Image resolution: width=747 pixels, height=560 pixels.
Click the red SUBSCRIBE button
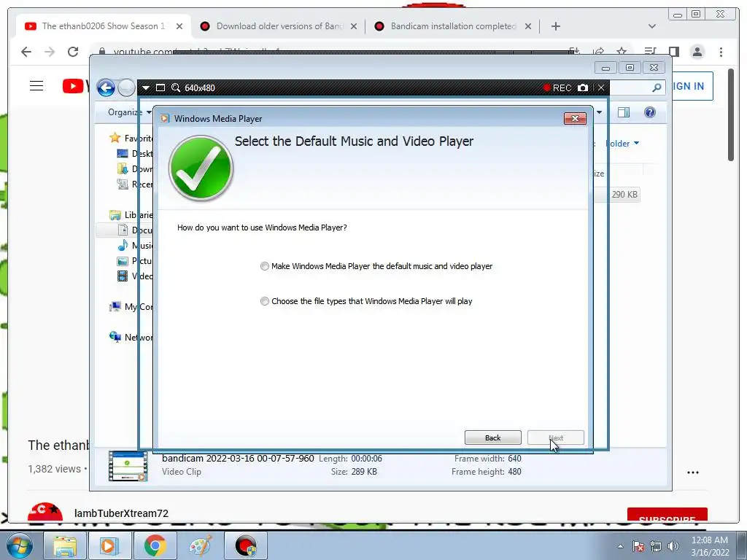click(667, 516)
